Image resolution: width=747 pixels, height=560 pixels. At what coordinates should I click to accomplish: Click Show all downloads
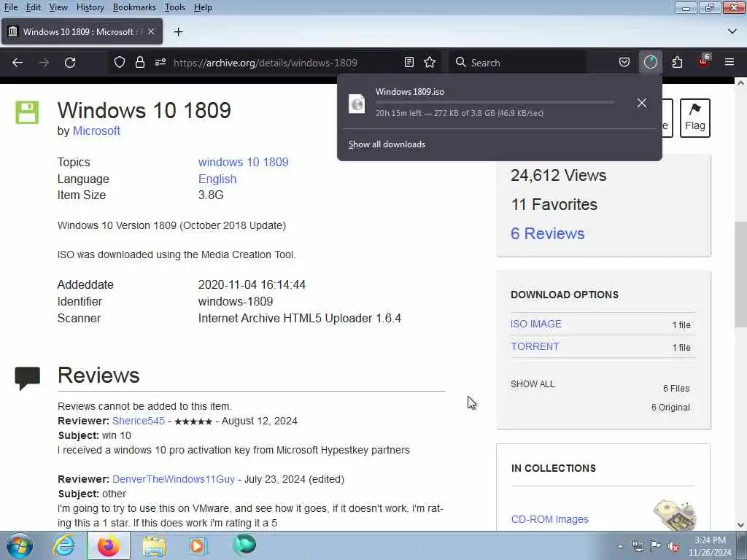pyautogui.click(x=387, y=144)
